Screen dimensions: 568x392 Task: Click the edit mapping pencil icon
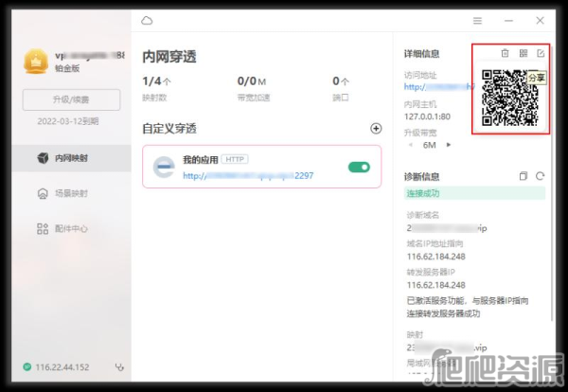[x=541, y=53]
